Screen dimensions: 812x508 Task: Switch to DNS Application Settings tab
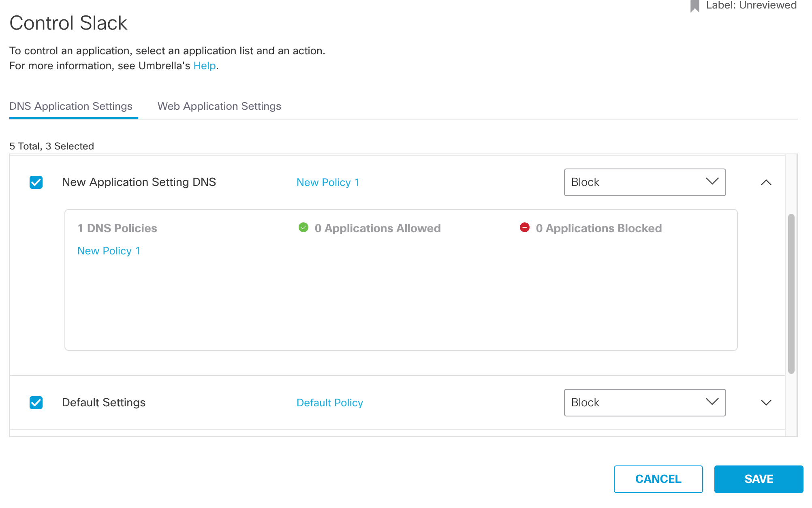(71, 106)
